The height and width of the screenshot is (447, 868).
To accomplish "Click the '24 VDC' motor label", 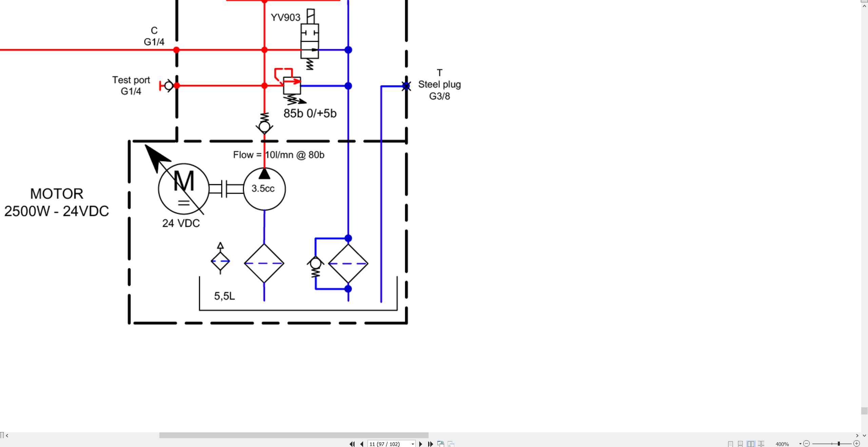I will pyautogui.click(x=181, y=223).
